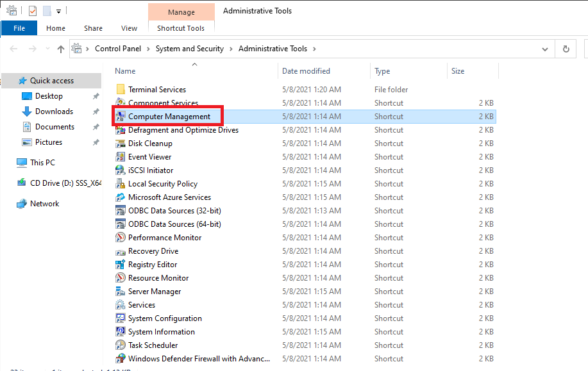Select the ODBC Data Sources (64-bit) icon
This screenshot has height=371, width=588.
[121, 224]
